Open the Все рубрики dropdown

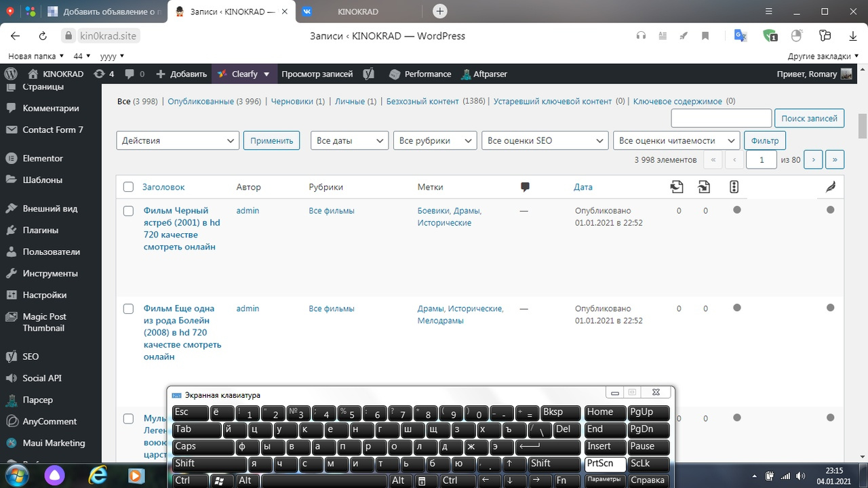tap(435, 140)
